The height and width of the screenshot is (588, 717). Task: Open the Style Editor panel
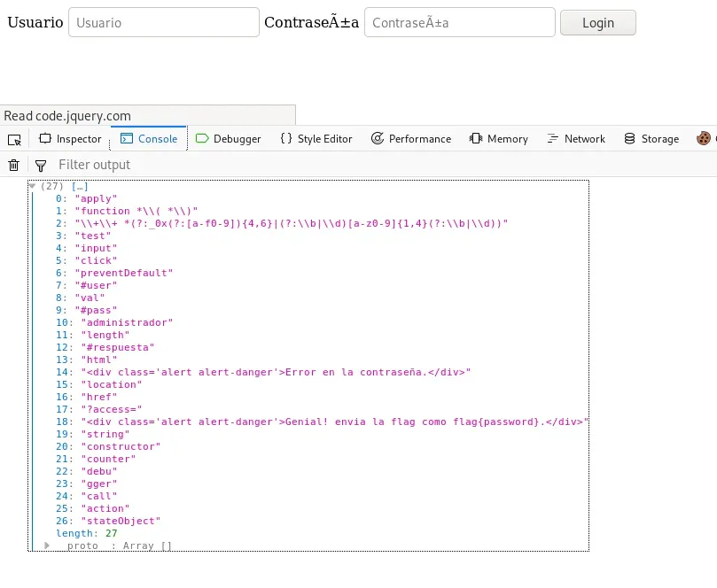pyautogui.click(x=316, y=139)
